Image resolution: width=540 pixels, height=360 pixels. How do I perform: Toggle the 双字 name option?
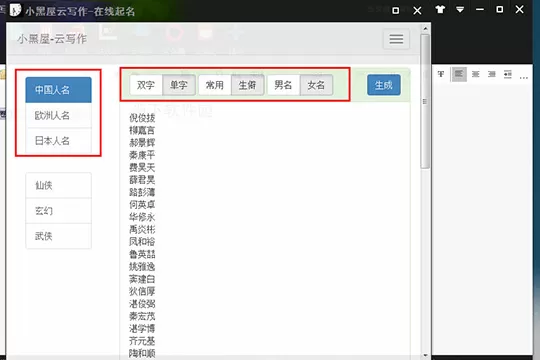tap(146, 85)
